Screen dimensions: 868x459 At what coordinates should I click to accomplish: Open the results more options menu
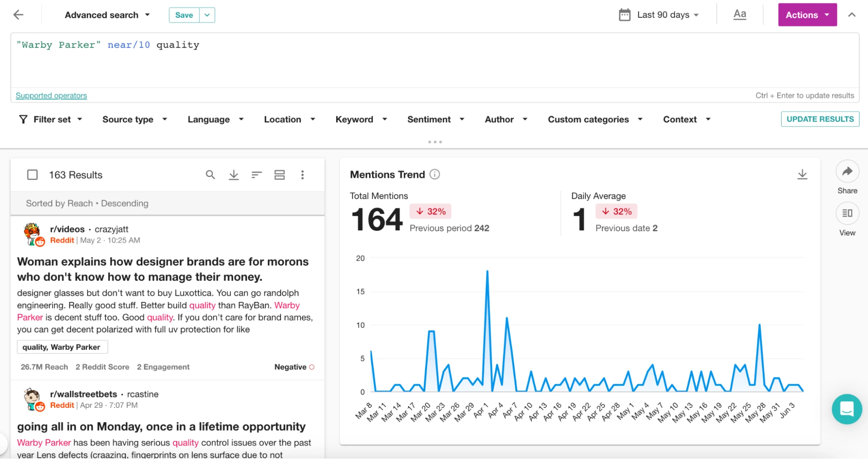303,175
